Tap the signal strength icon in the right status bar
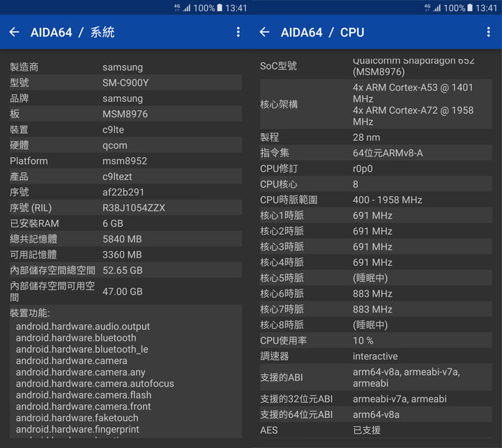502x448 pixels. pos(437,8)
